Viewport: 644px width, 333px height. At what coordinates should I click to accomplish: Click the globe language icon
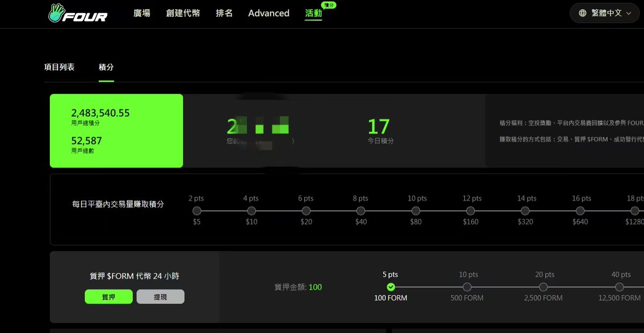583,13
